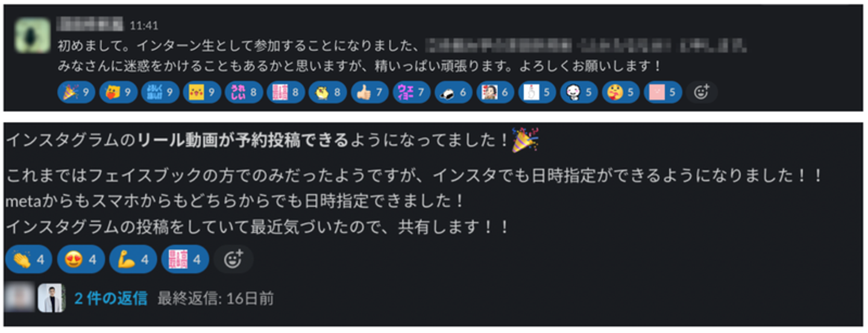Viewport: 868px width, 333px height.
Task: Click the うれしい text emoji reaction
Action: pyautogui.click(x=244, y=93)
